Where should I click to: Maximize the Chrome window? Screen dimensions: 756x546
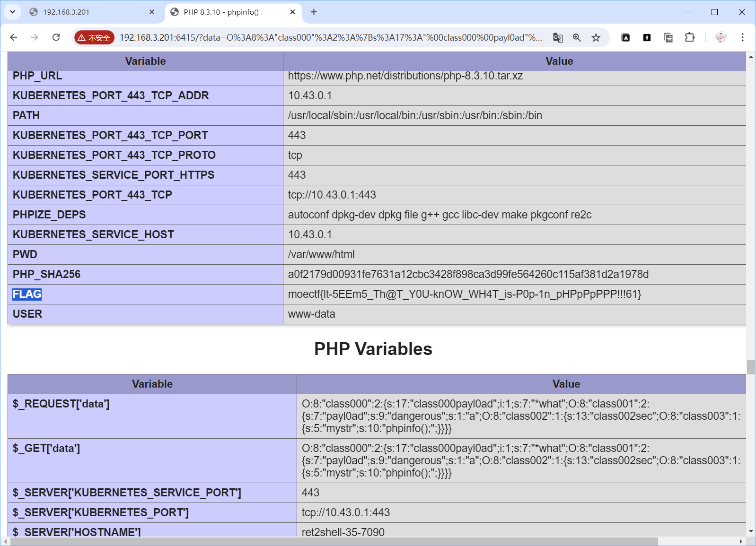tap(714, 12)
